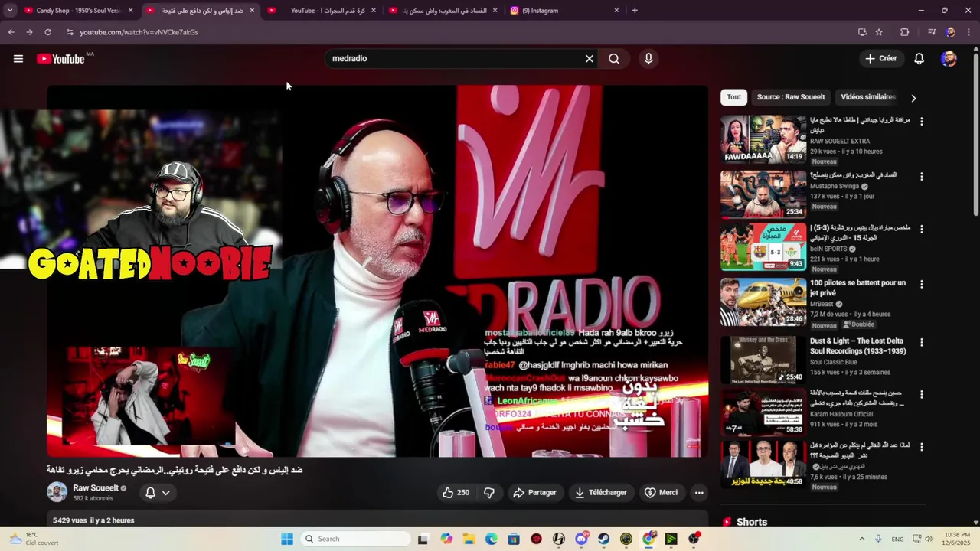The height and width of the screenshot is (551, 980).
Task: Select the Vidéos similaires chip
Action: point(868,97)
